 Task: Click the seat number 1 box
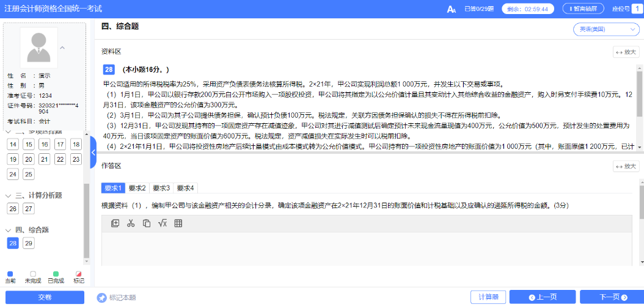(639, 9)
